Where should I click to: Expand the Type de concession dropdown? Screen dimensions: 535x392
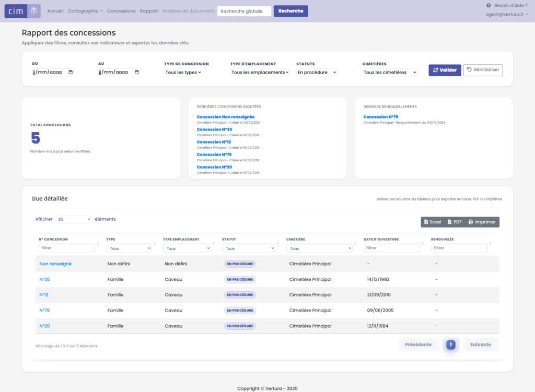(x=183, y=73)
